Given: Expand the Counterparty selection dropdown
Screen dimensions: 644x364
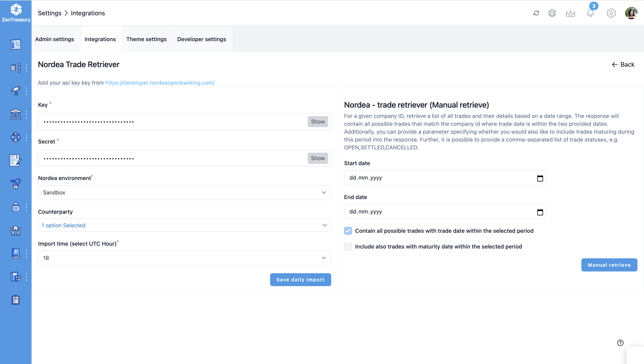Looking at the screenshot, I should click(184, 225).
